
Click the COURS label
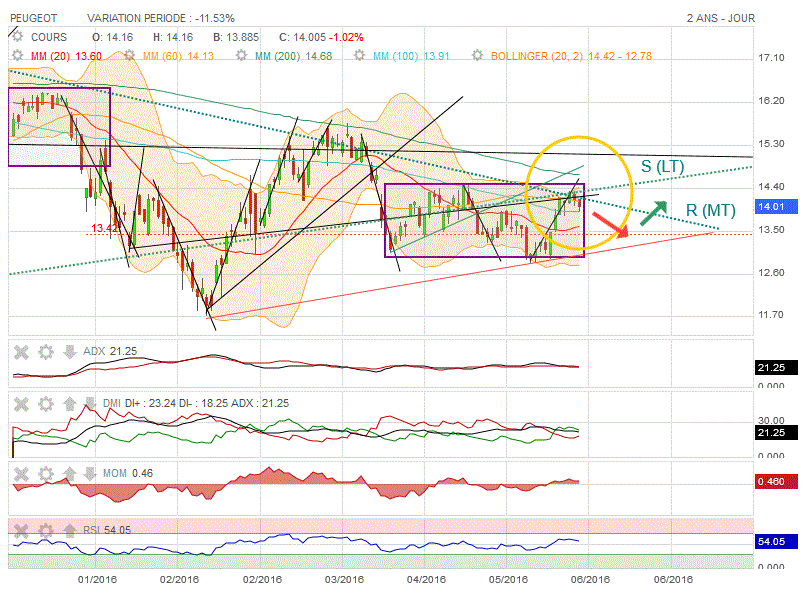pyautogui.click(x=49, y=37)
